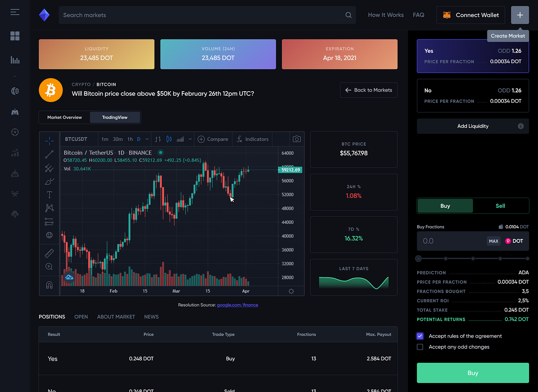This screenshot has width=538, height=392.
Task: Select the D daily timeframe
Action: click(x=139, y=139)
